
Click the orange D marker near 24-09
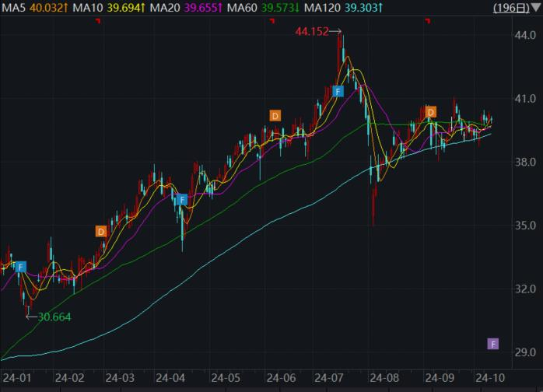(x=431, y=112)
